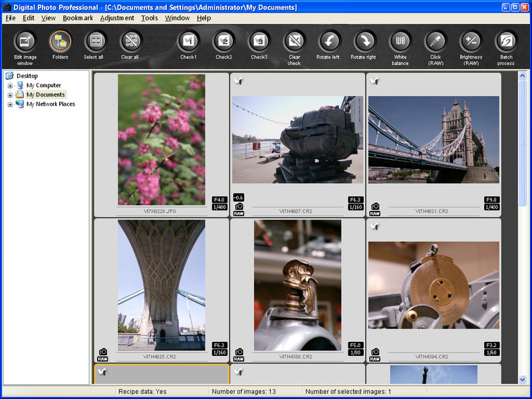This screenshot has height=399, width=532.
Task: Click the RAW camera icon under VI7H4025.CR2
Action: [x=103, y=355]
